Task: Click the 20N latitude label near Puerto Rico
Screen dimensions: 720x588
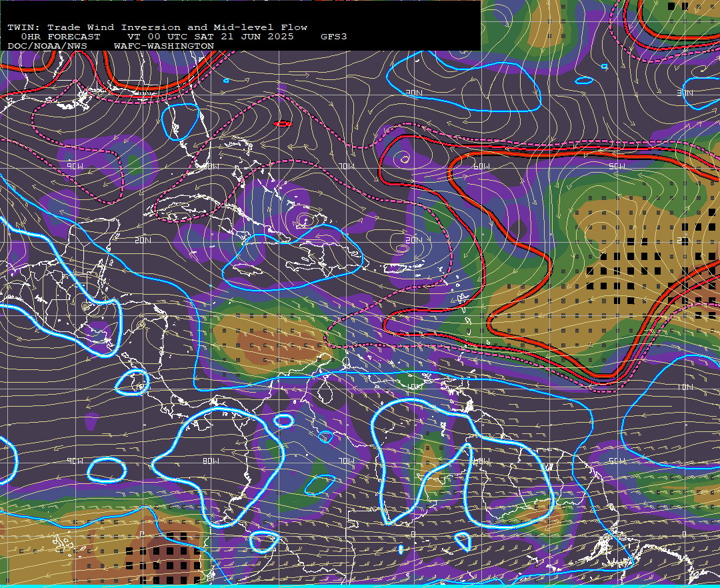Action: [x=414, y=240]
